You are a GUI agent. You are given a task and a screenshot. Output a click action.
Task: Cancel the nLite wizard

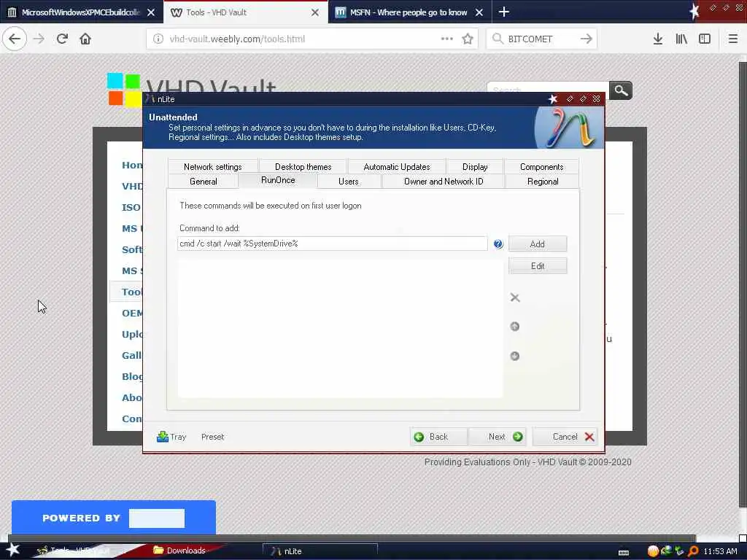(x=566, y=437)
